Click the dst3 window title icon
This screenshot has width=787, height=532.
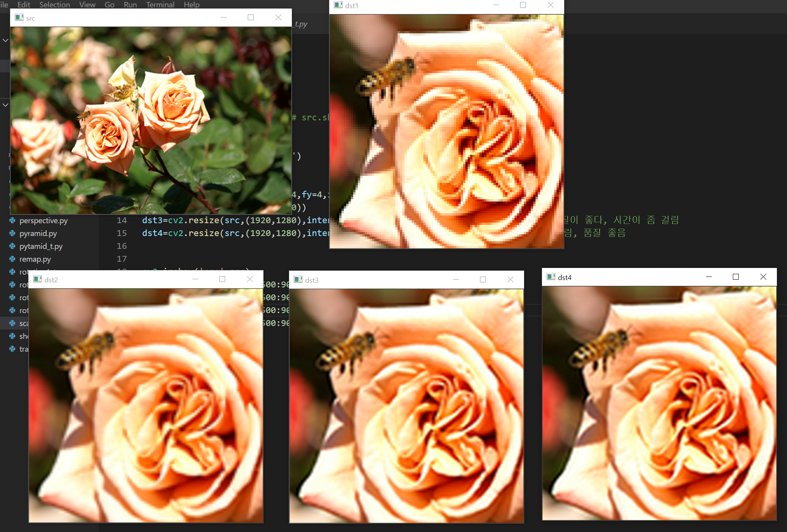pos(298,280)
